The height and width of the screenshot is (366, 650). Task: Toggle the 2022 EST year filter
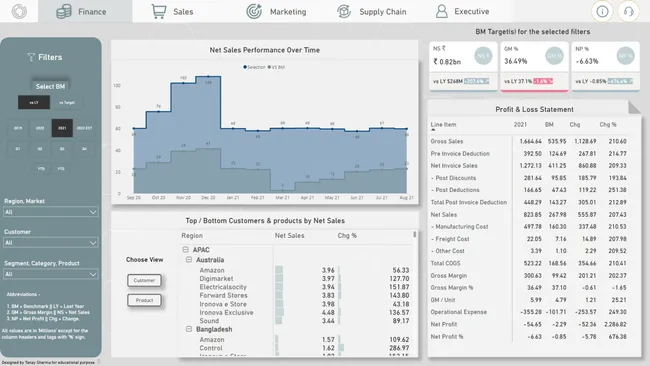point(84,128)
